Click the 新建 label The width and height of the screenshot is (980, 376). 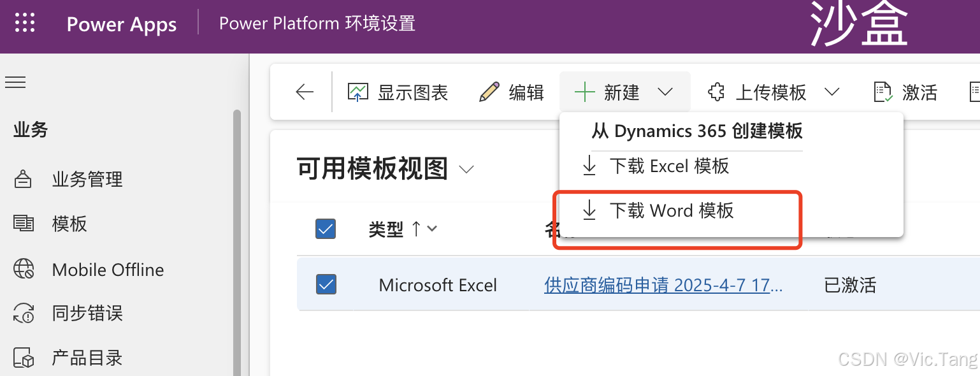click(621, 92)
